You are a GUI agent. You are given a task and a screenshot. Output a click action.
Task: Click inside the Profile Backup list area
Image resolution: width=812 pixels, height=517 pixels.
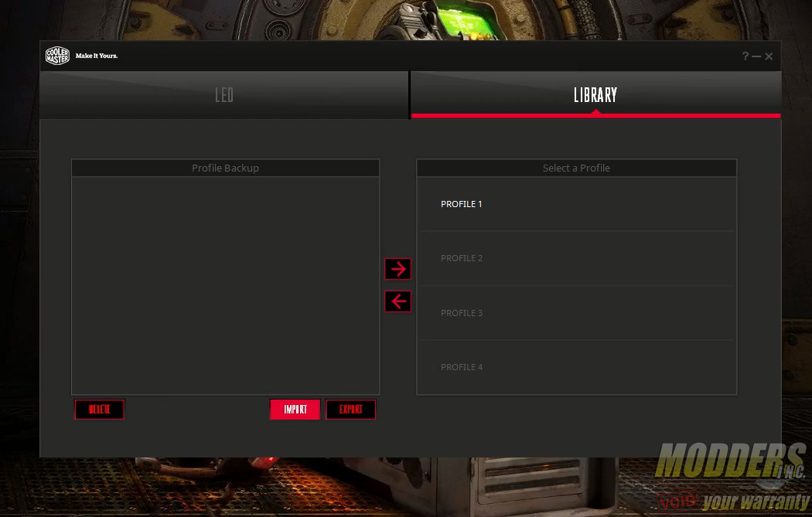(225, 286)
